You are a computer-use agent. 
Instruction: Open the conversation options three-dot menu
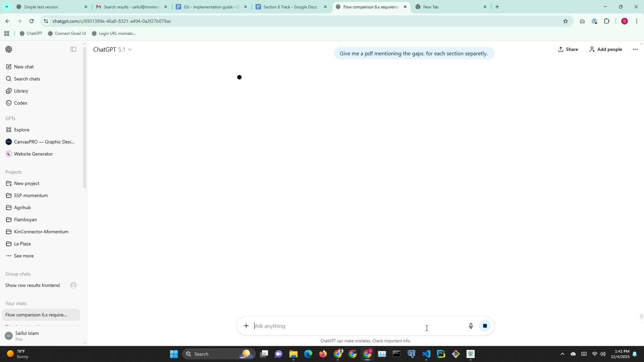tap(635, 49)
